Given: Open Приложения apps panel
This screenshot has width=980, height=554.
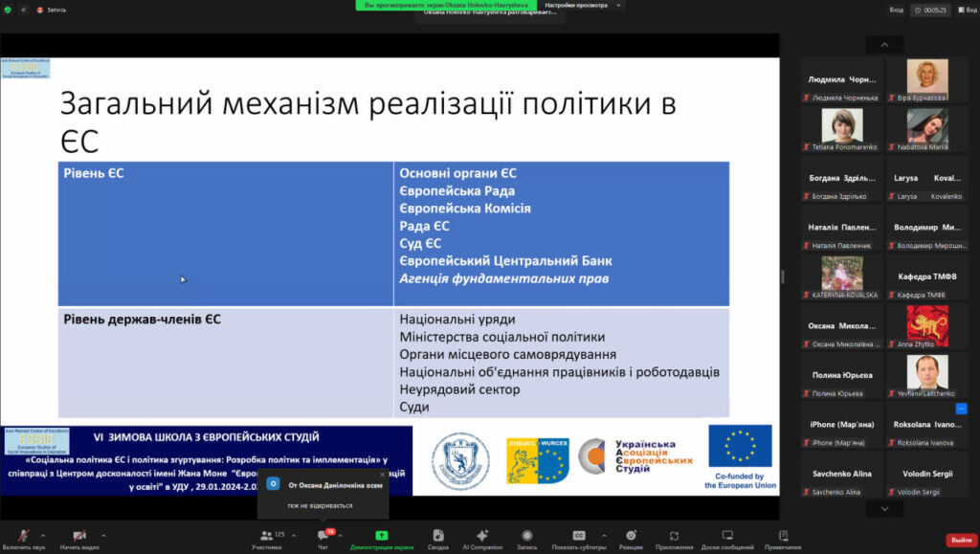Looking at the screenshot, I should coord(675,536).
